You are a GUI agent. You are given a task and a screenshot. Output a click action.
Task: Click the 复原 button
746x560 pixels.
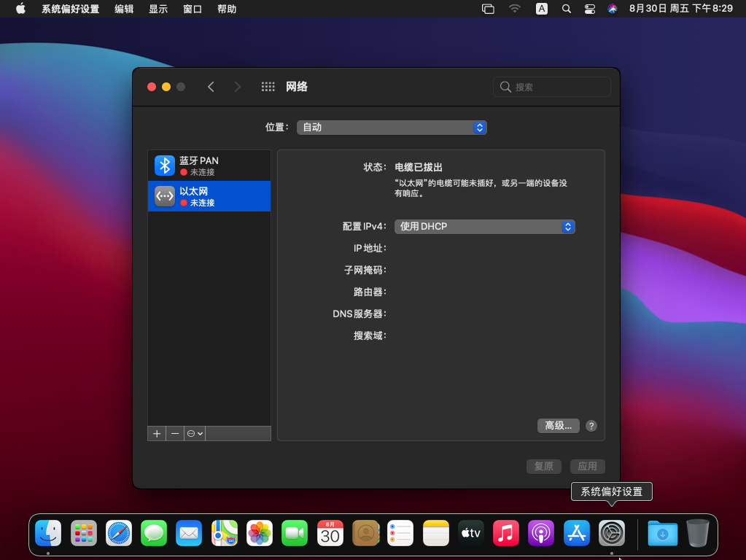[543, 467]
